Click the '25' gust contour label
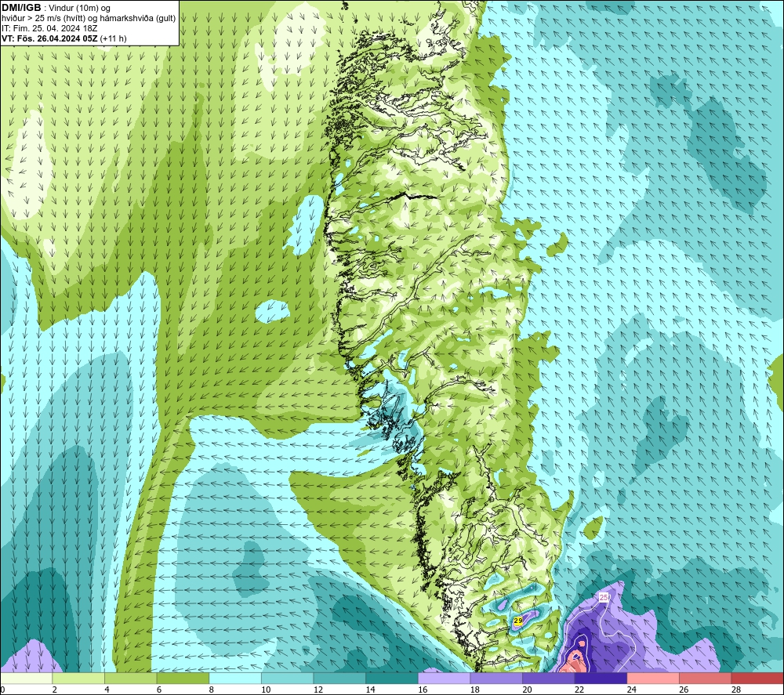 coord(604,598)
